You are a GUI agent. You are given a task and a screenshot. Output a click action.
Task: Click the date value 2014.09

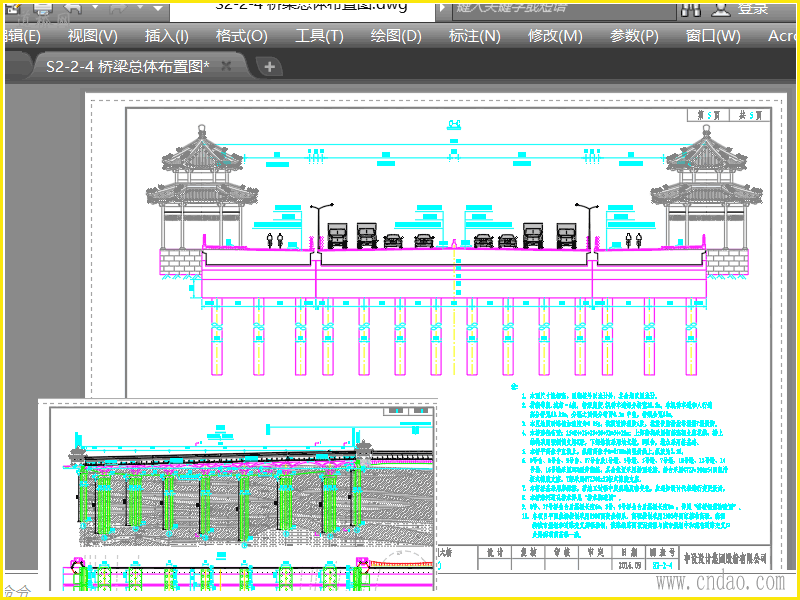pos(629,565)
